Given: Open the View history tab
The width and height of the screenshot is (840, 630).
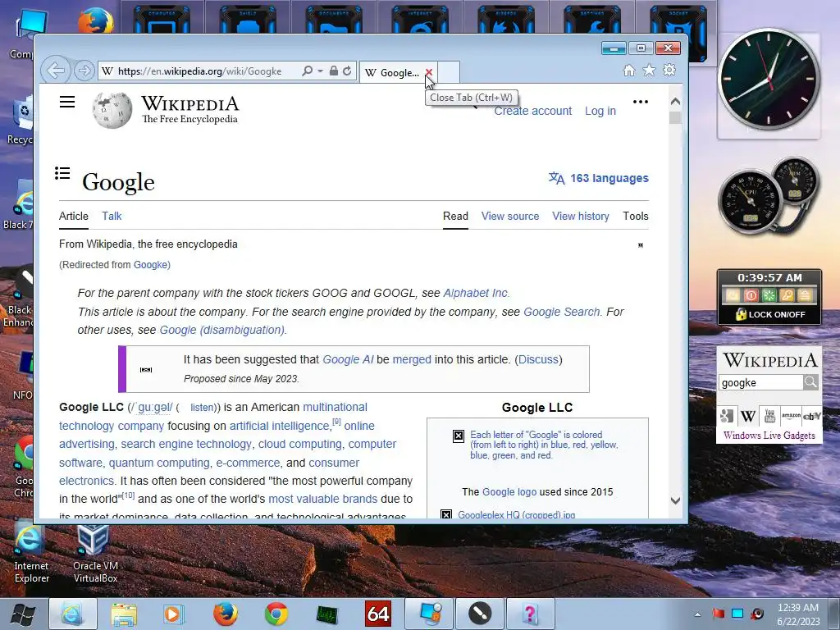Looking at the screenshot, I should 581,216.
